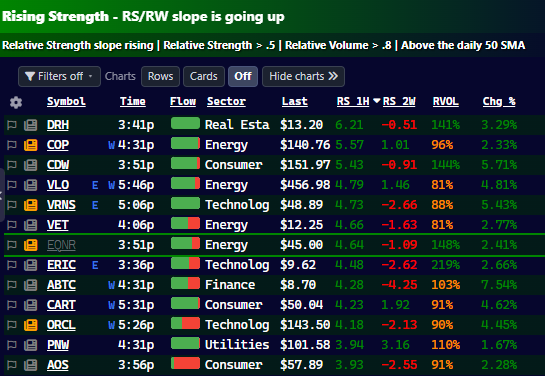
Task: Flag the VET row
Action: [12, 225]
